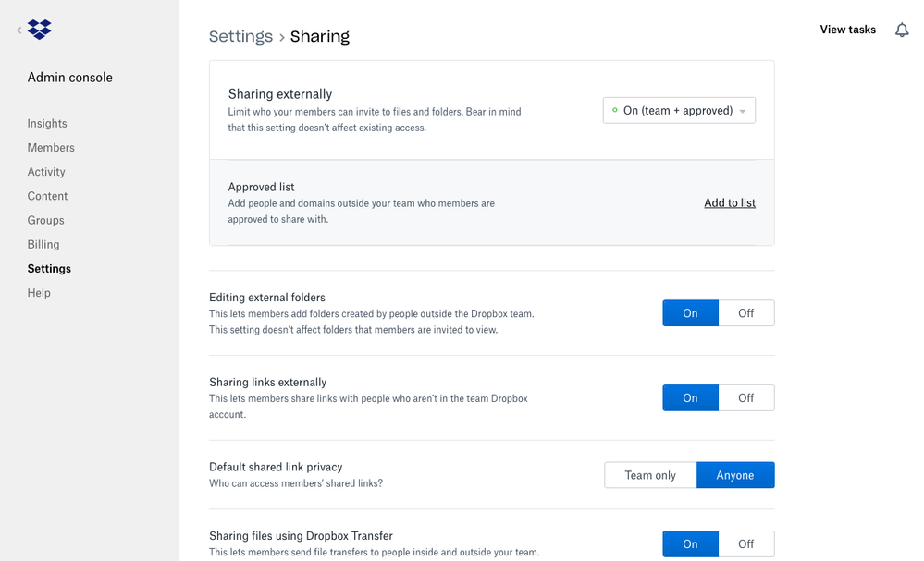Click the Dropbox logo icon
The width and height of the screenshot is (924, 561).
[40, 30]
